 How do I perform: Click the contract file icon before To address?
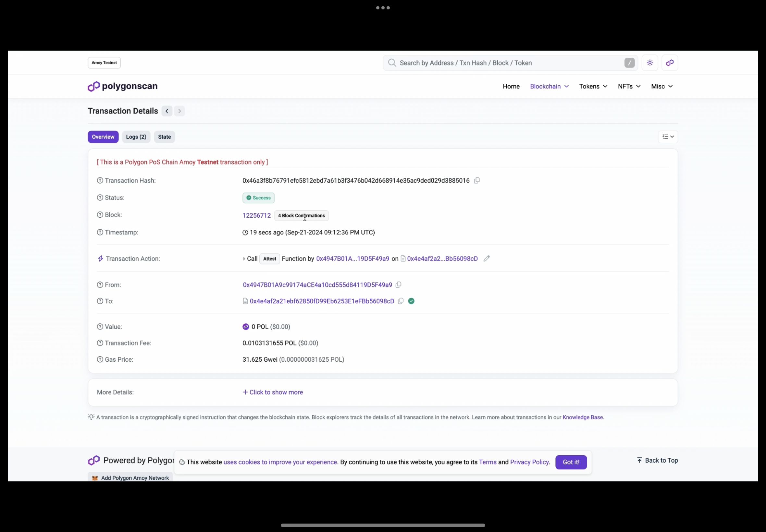[x=245, y=301]
